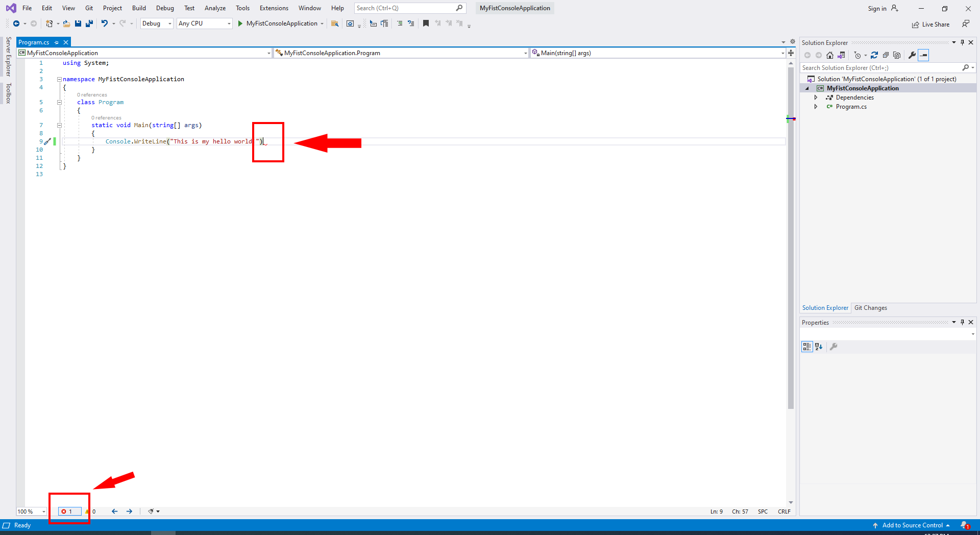This screenshot has height=535, width=980.
Task: Open the File menu
Action: (x=27, y=8)
